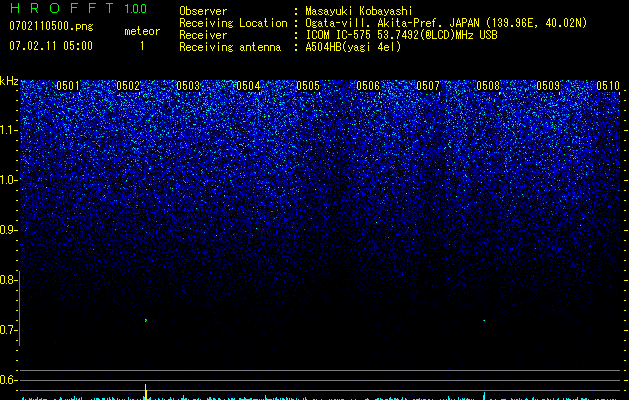Click the yellow meteor spike in the power graph
Image resolution: width=629 pixels, height=400 pixels.
(x=146, y=392)
